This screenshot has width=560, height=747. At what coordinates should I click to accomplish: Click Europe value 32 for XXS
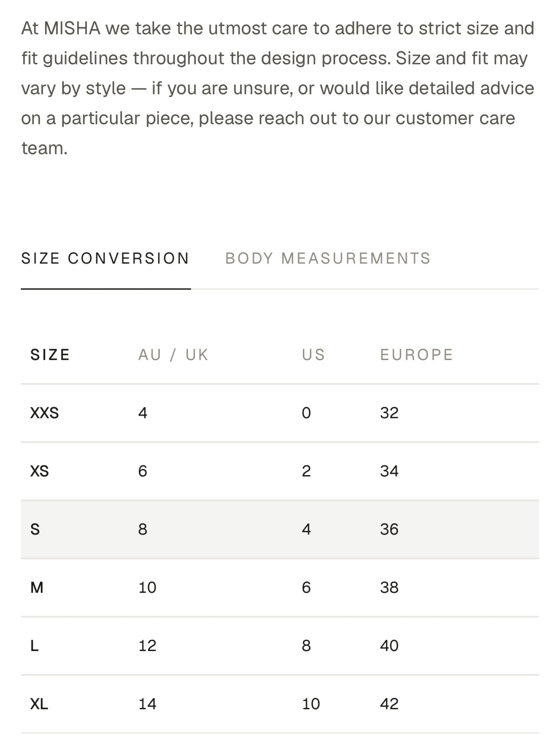[x=389, y=413]
